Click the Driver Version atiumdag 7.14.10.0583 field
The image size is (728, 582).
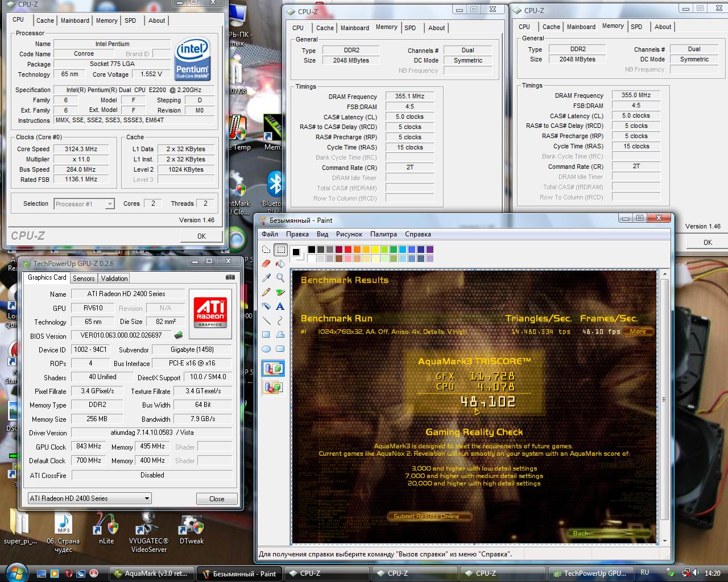(x=152, y=433)
